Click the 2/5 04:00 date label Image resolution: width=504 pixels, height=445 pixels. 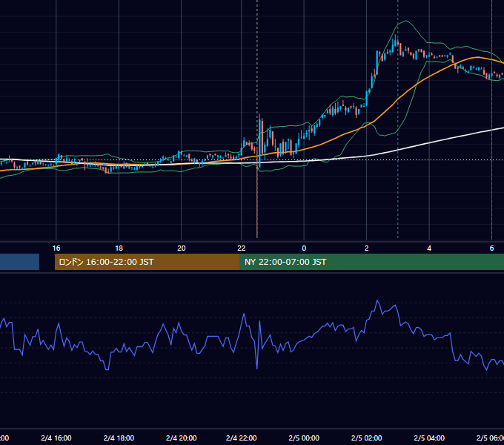tap(429, 438)
